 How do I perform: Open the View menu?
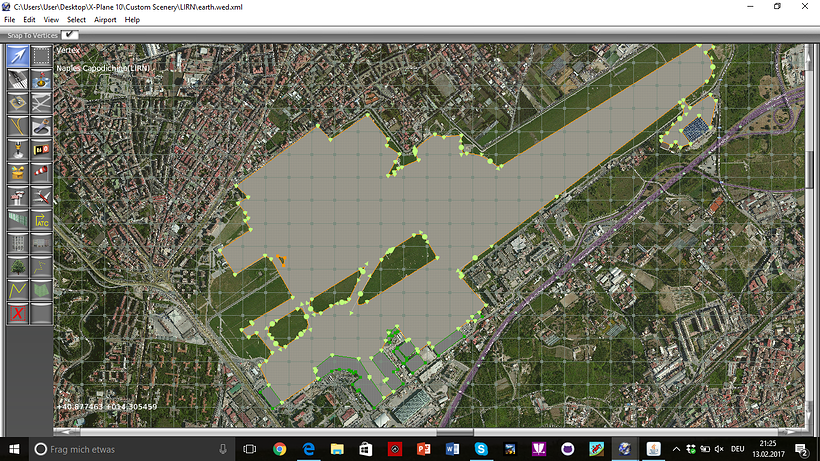pos(51,20)
